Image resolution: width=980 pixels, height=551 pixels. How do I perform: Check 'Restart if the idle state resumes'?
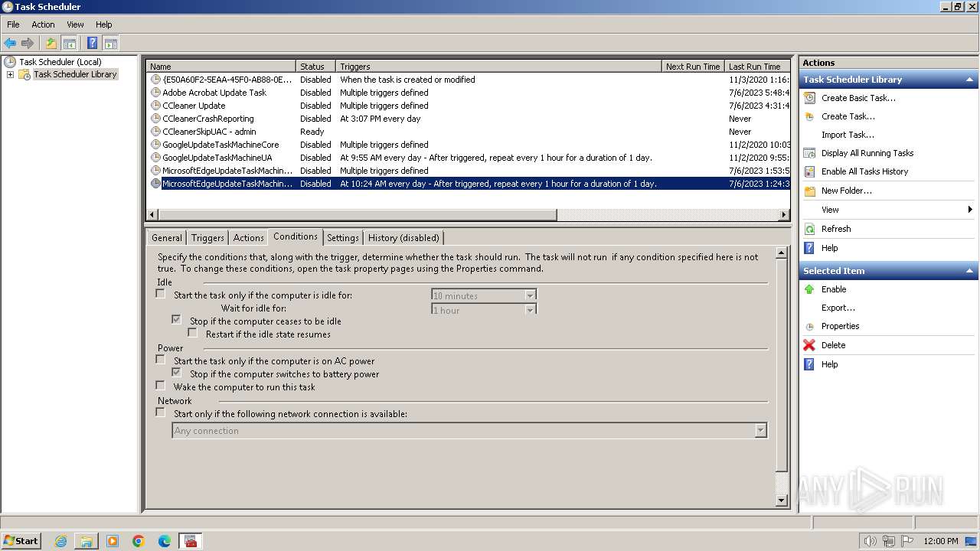click(x=192, y=333)
